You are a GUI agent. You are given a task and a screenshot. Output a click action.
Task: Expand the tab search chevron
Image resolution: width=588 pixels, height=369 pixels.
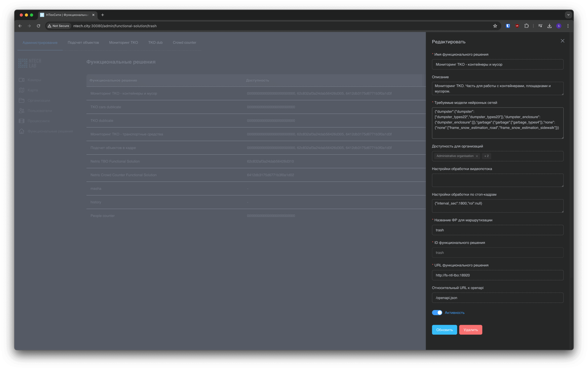tap(568, 15)
